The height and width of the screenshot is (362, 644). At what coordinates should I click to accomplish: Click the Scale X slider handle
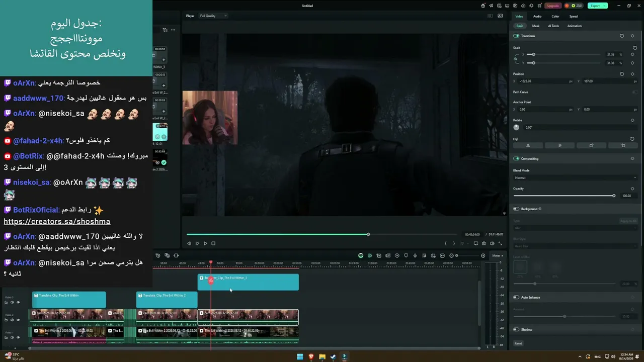533,54
